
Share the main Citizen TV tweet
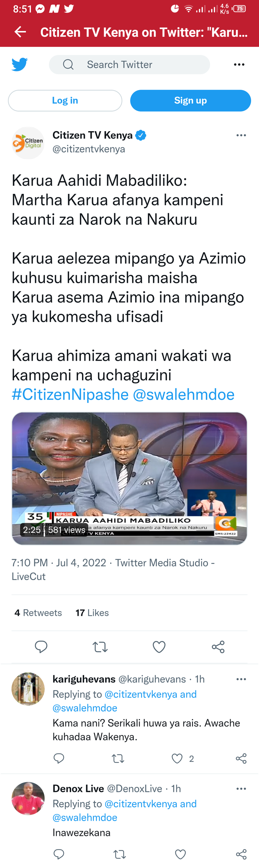coord(218,647)
